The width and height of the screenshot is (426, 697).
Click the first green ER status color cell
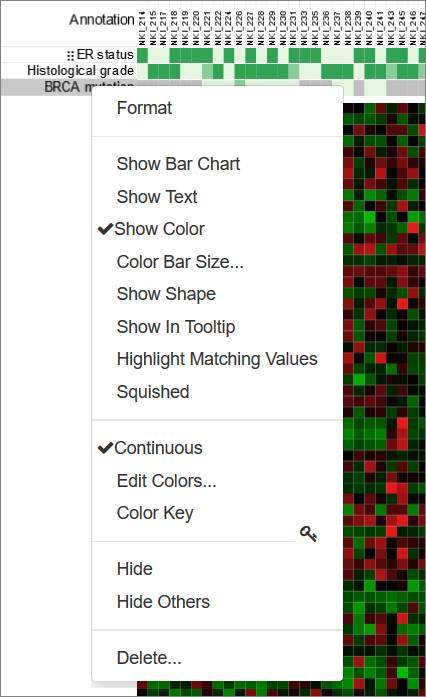pyautogui.click(x=142, y=56)
